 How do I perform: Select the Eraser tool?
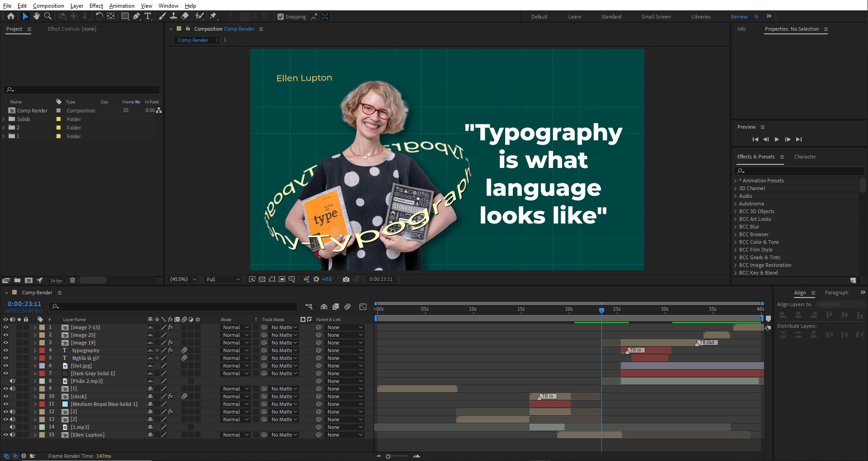185,16
